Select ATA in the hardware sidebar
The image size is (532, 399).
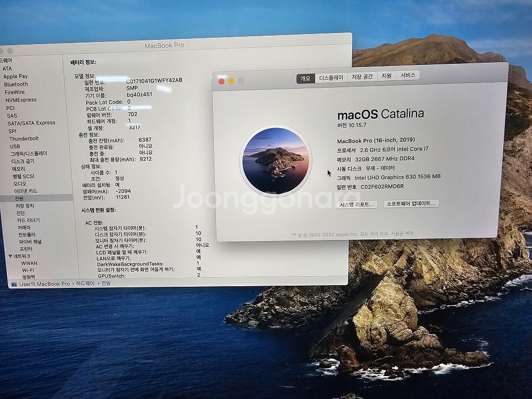coord(7,69)
